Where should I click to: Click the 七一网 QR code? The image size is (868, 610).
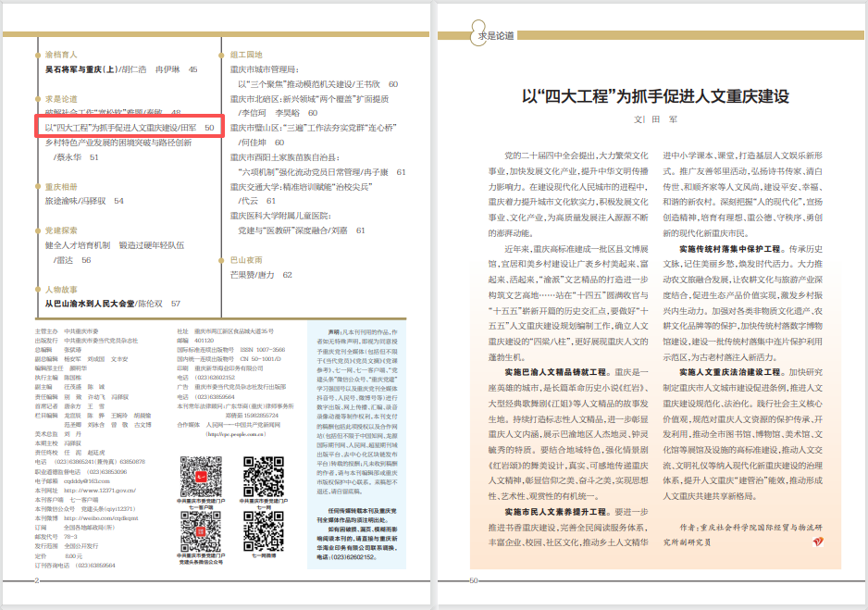264,476
